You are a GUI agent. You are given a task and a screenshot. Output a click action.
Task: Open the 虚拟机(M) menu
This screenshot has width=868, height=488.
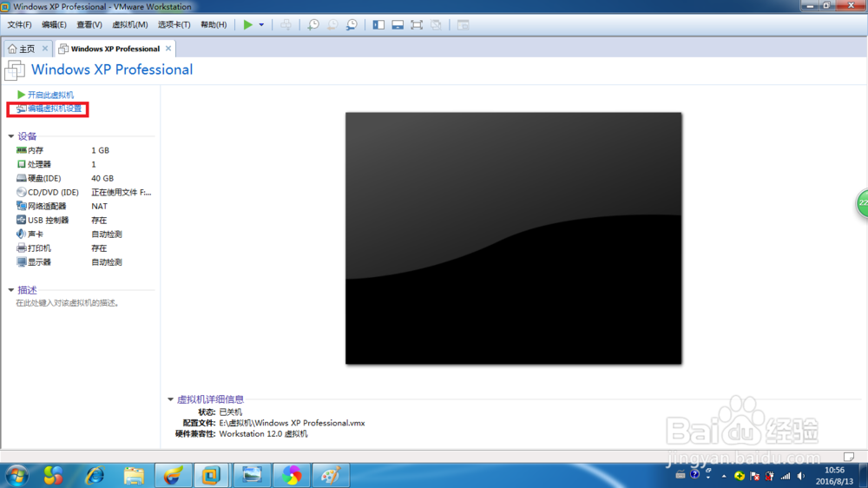(x=129, y=24)
